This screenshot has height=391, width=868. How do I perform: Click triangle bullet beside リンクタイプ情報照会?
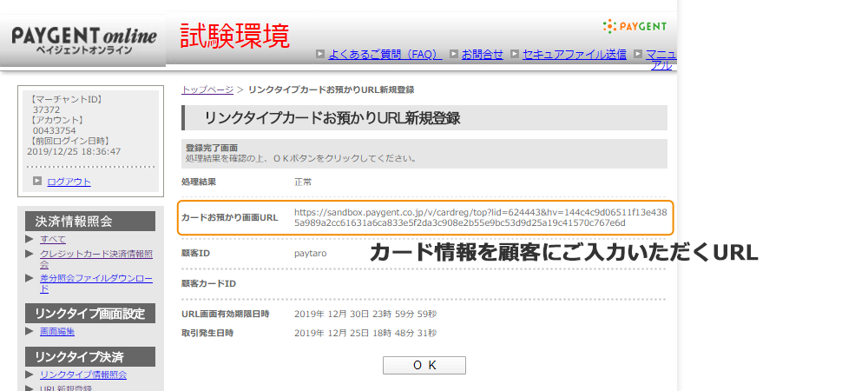[x=30, y=374]
